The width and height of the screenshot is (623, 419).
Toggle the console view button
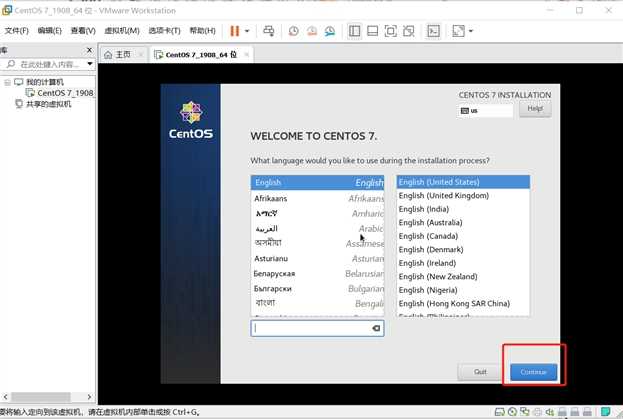pyautogui.click(x=433, y=31)
